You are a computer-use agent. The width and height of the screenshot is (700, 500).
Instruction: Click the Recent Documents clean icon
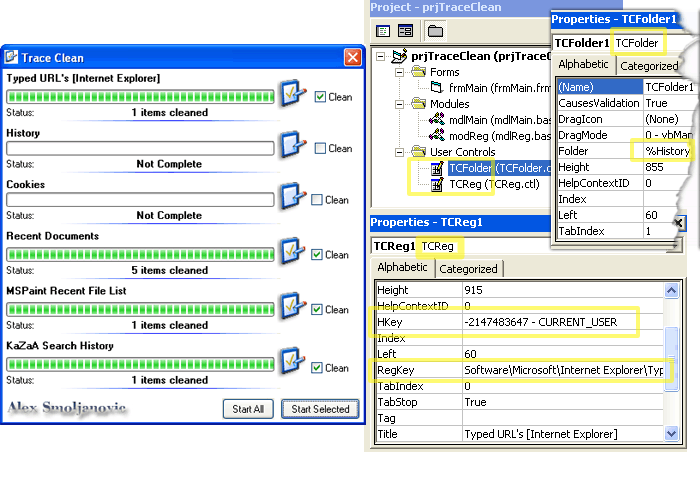292,252
